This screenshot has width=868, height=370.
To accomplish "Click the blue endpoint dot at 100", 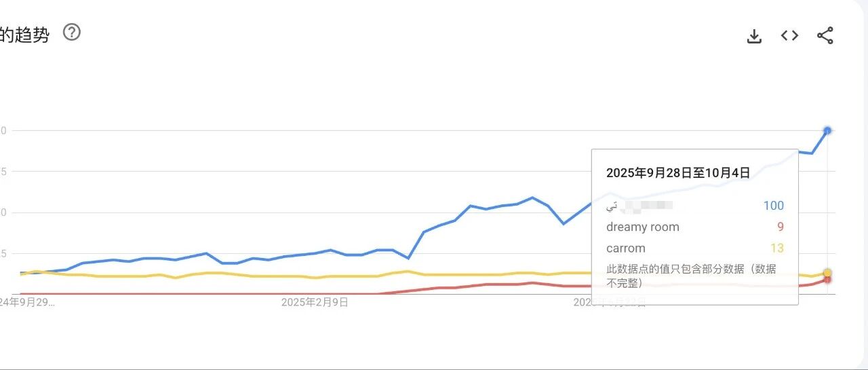I will 827,130.
